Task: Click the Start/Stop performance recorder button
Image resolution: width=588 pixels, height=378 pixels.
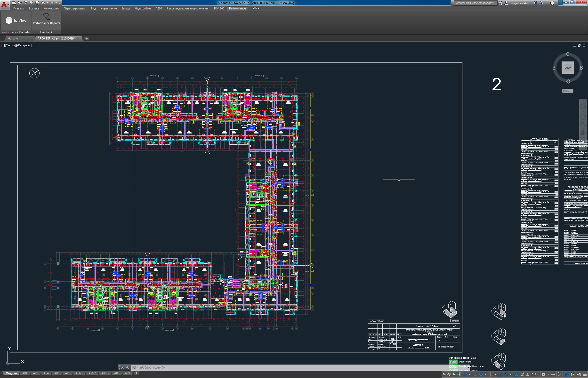Action: point(9,20)
